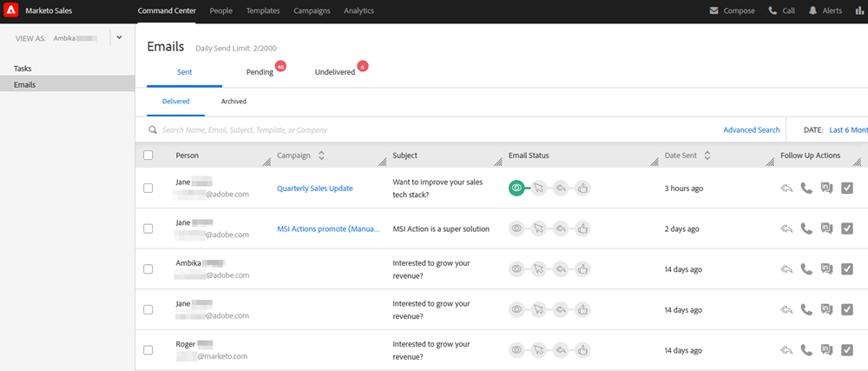The height and width of the screenshot is (371, 868).
Task: Click the Email Status column resize handle
Action: click(654, 162)
